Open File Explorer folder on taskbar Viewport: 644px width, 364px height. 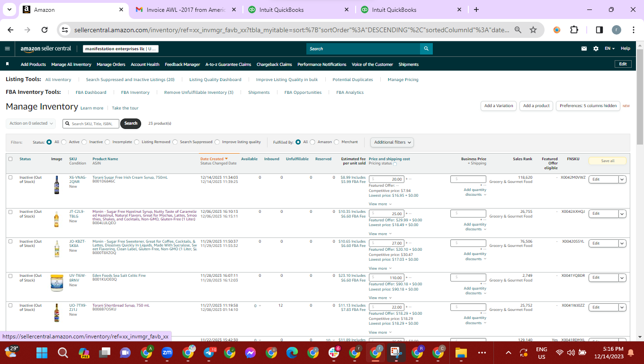point(461,353)
